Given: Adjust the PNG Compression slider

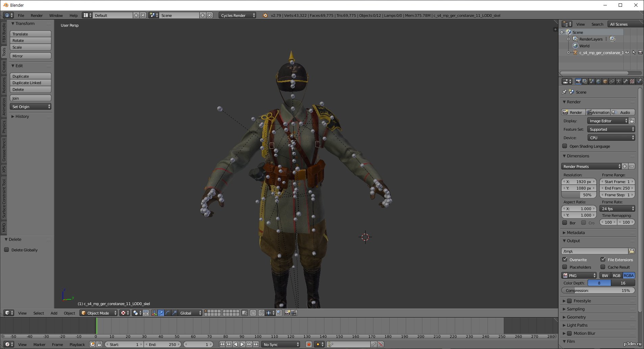Looking at the screenshot, I should point(598,290).
